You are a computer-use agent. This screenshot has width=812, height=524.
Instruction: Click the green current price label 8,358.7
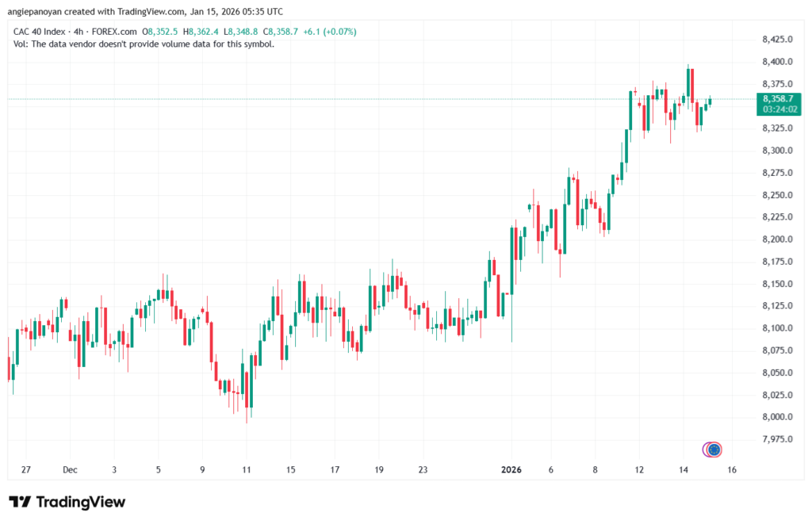(x=777, y=98)
